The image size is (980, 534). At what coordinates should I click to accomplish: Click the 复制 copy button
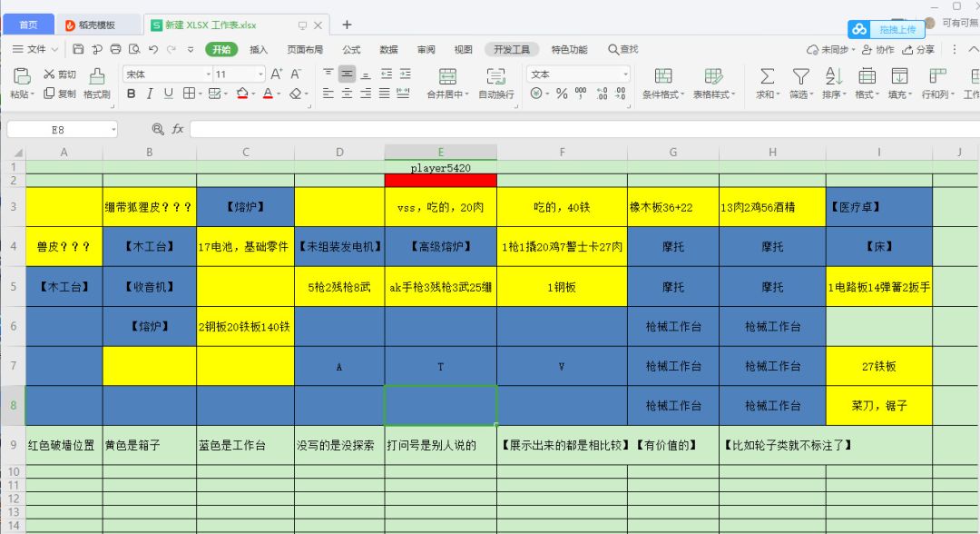point(59,94)
